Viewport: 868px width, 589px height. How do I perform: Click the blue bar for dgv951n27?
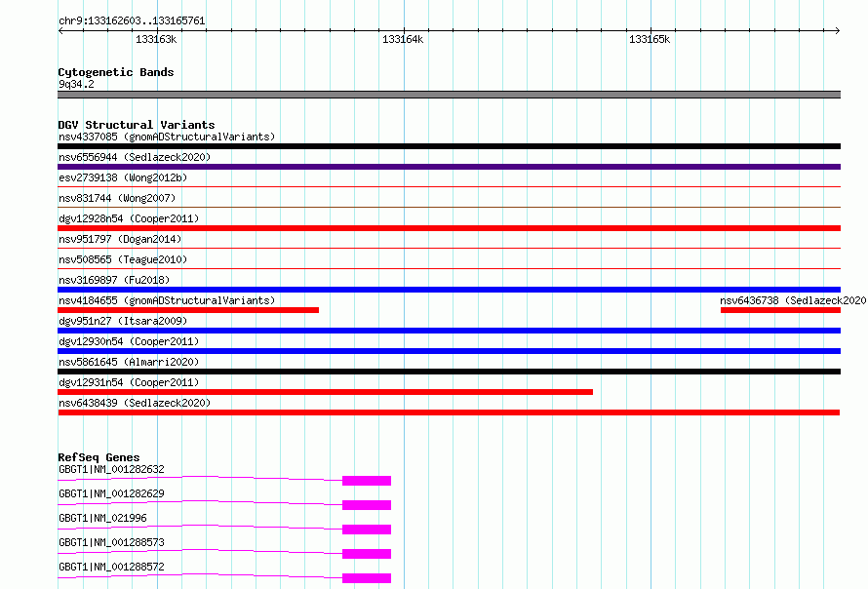click(x=449, y=331)
